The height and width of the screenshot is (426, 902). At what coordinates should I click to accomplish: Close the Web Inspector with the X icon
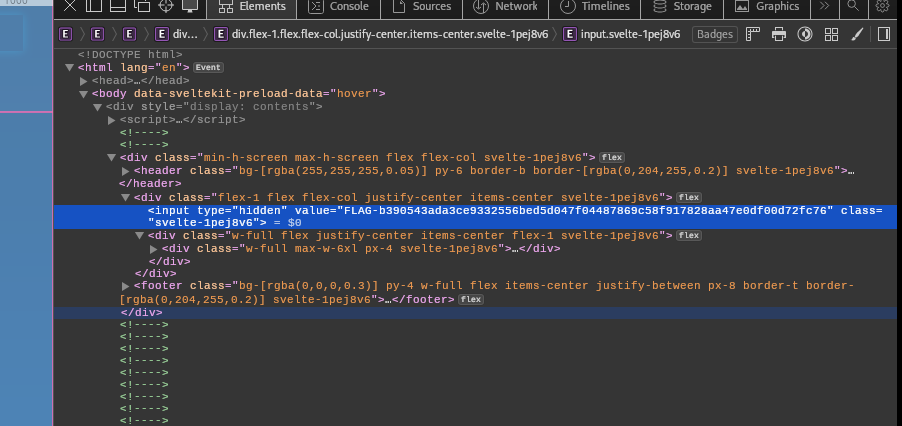pos(69,6)
